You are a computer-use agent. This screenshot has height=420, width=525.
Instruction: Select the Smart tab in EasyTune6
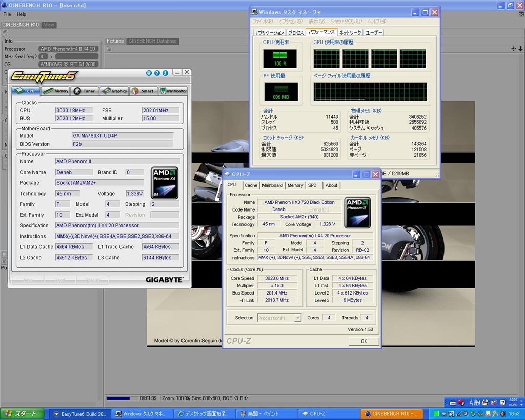[x=143, y=91]
